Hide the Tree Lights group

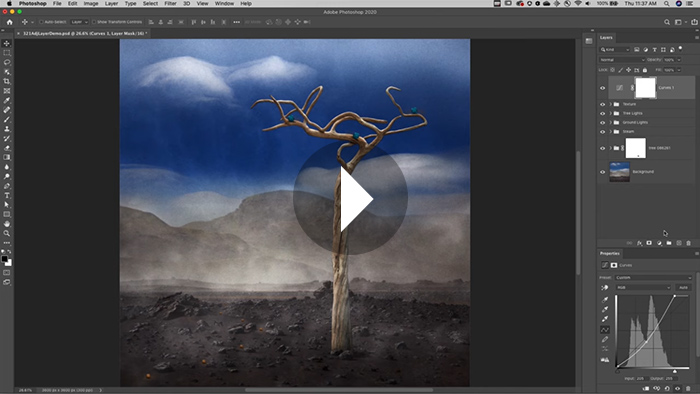coord(602,113)
